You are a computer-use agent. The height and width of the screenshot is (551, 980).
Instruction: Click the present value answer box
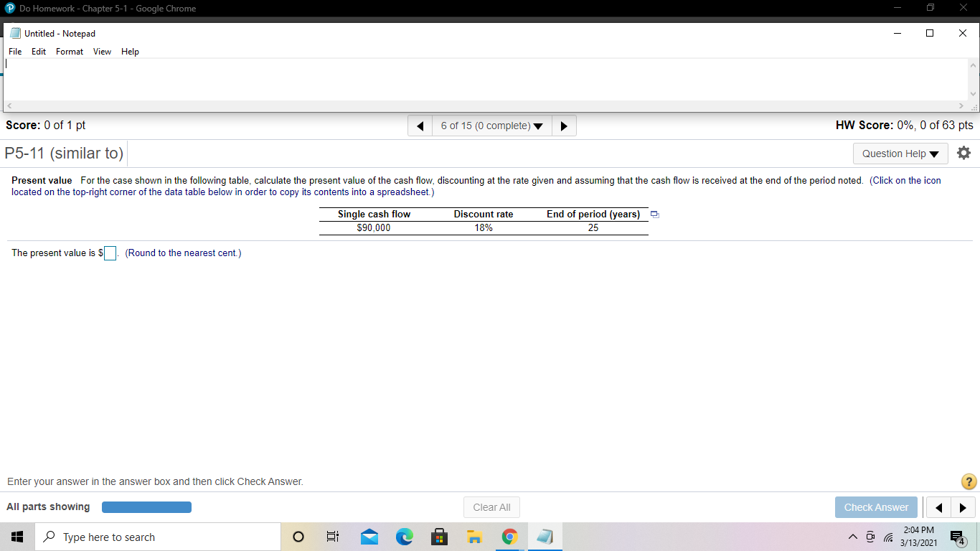point(110,253)
